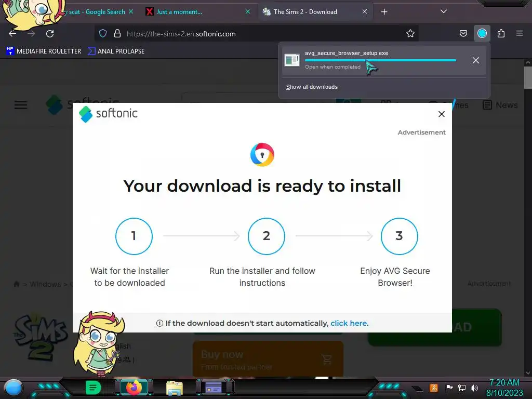Go back with the browser back arrow

[x=12, y=34]
